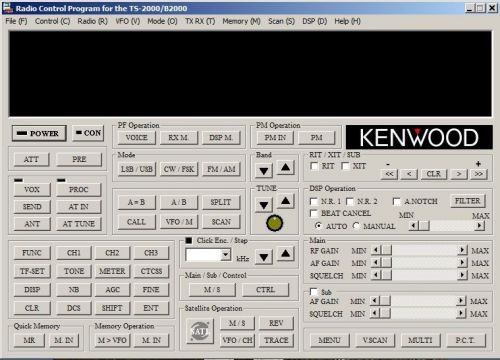Open the Radio menu

92,21
